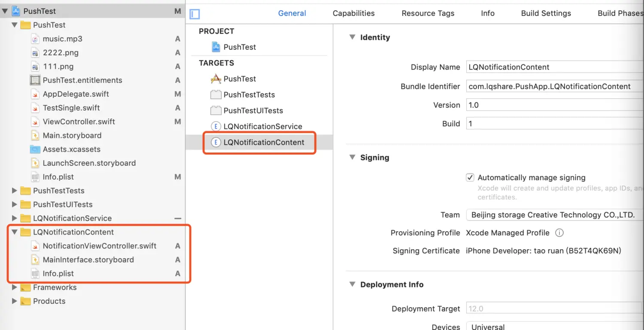Image resolution: width=644 pixels, height=330 pixels.
Task: Click the 111.png image file icon
Action: click(35, 67)
